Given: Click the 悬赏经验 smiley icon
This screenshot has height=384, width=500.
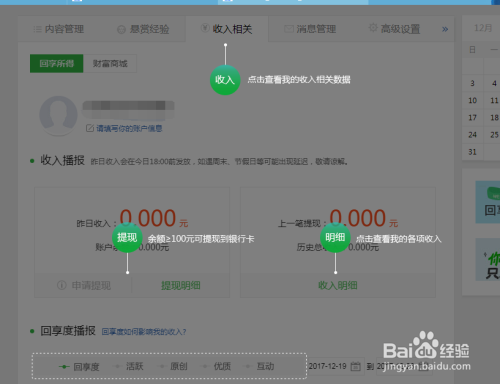Looking at the screenshot, I should point(121,30).
